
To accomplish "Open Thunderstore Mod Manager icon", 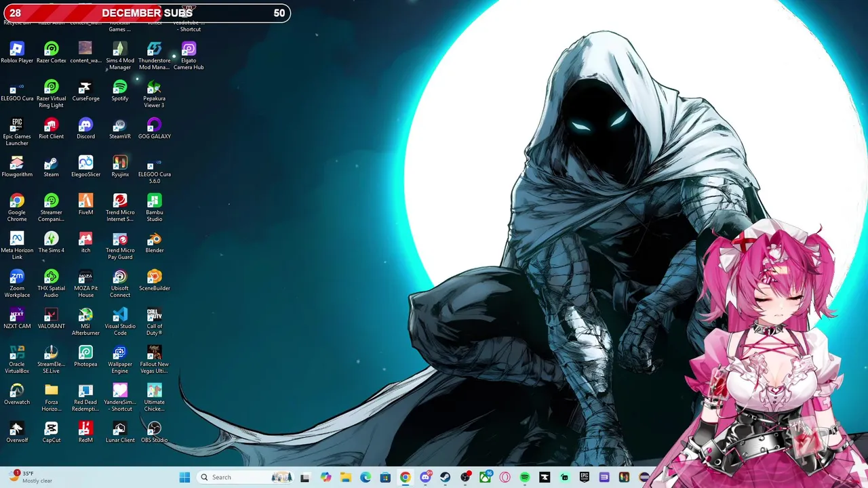I will (x=154, y=56).
